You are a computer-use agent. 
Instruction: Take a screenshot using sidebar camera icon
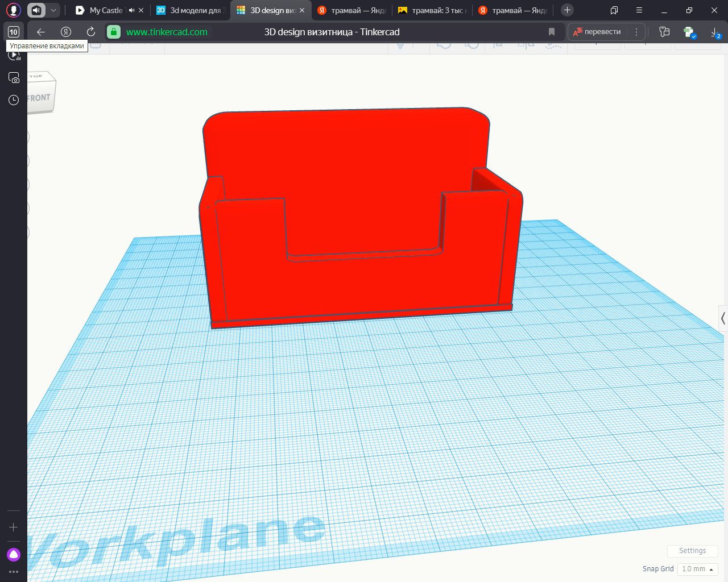14,78
